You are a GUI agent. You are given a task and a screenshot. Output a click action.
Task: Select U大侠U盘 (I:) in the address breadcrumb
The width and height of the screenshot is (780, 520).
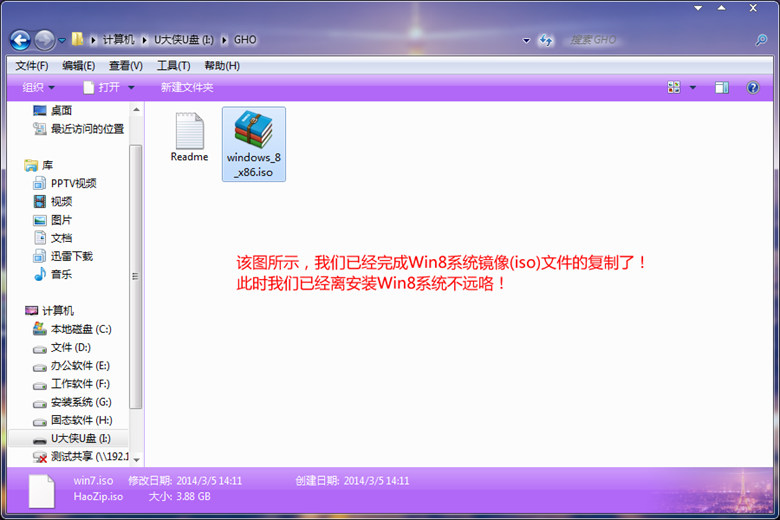[x=184, y=40]
